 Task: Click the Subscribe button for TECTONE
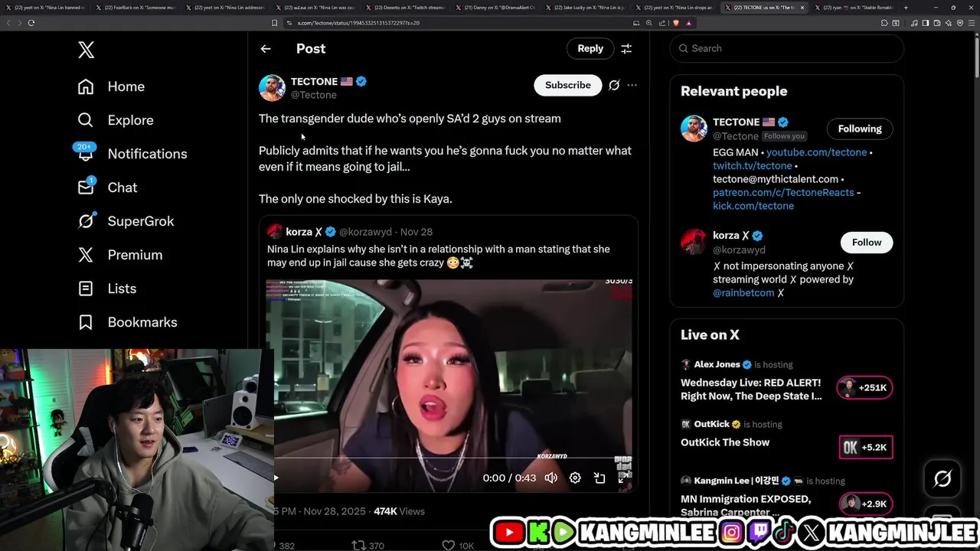pyautogui.click(x=568, y=85)
